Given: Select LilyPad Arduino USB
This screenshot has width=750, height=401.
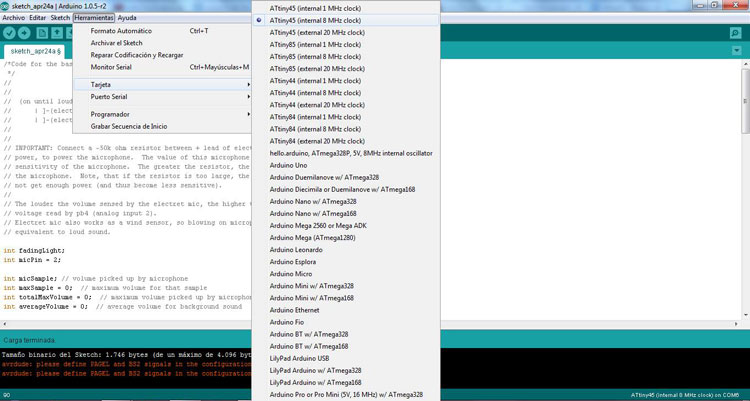Looking at the screenshot, I should [x=345, y=358].
